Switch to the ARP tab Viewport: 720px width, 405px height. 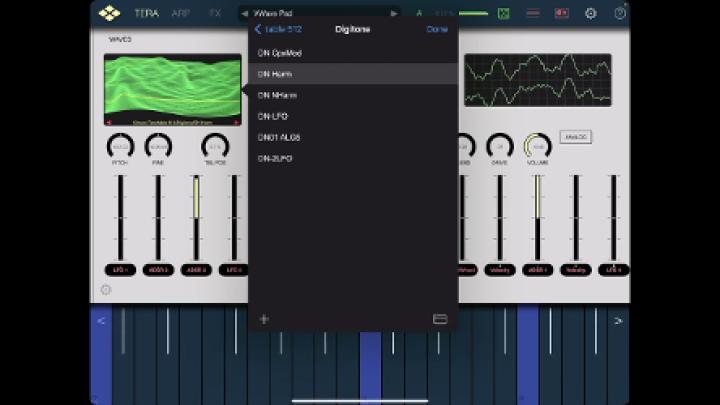coord(180,13)
